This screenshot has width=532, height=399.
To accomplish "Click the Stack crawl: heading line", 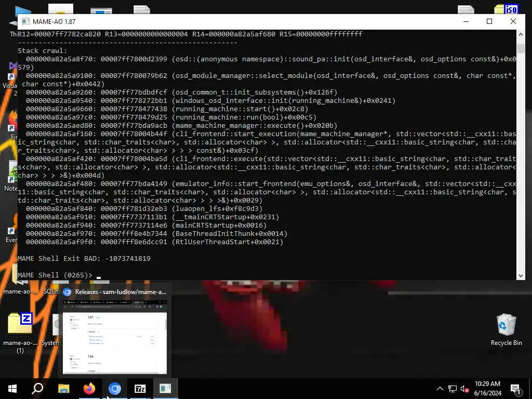I will (43, 51).
